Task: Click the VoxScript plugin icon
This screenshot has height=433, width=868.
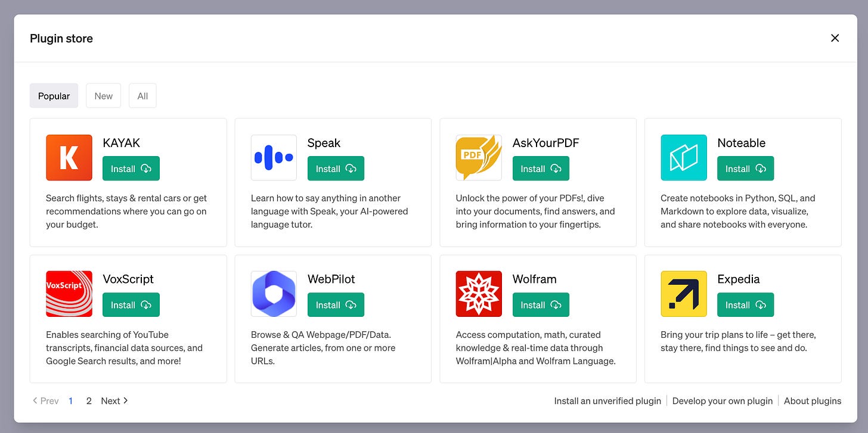Action: (69, 294)
